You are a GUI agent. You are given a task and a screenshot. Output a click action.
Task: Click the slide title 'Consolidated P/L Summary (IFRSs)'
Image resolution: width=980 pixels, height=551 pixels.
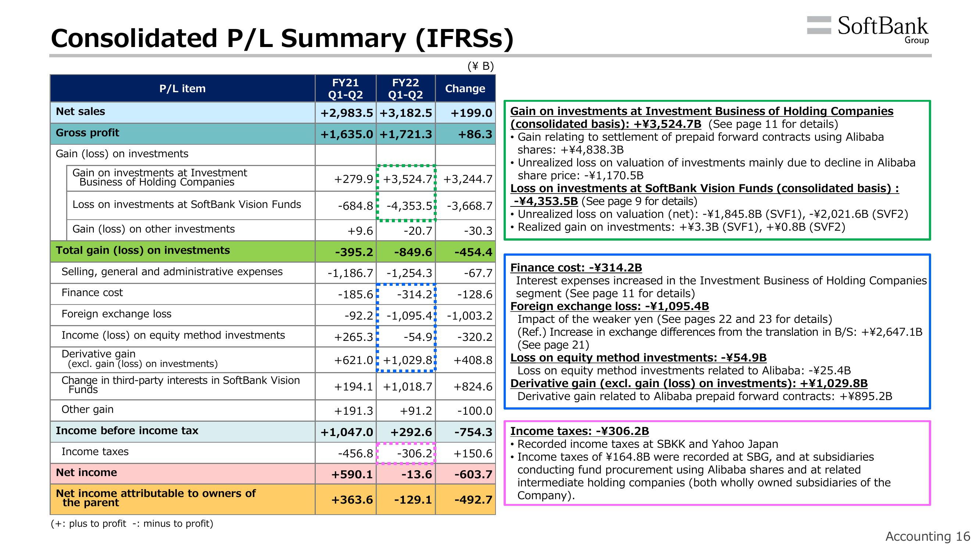point(282,39)
